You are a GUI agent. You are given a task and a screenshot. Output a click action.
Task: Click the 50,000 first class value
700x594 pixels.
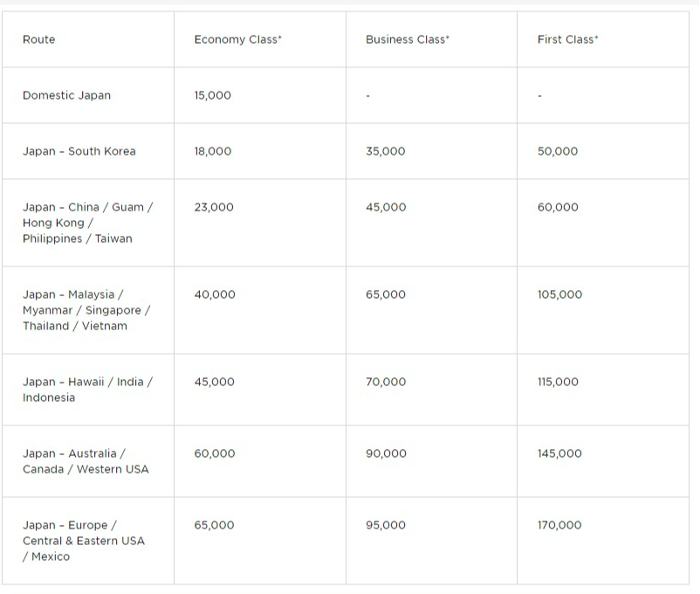click(x=558, y=151)
